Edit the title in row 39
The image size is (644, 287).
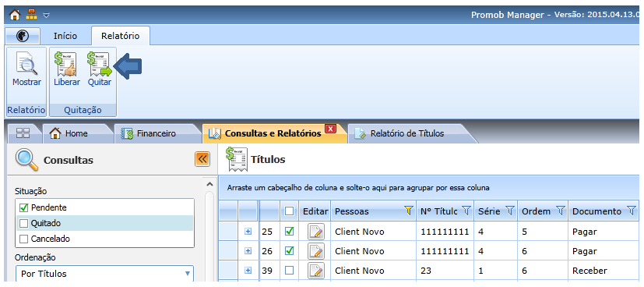[x=316, y=270]
